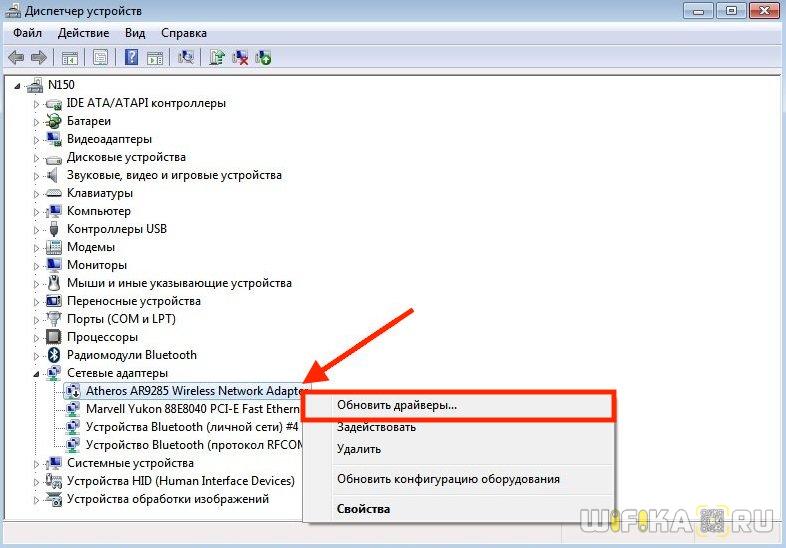Expand Устройства HID (Human Interface Devices)
This screenshot has height=548, width=786.
(x=36, y=482)
